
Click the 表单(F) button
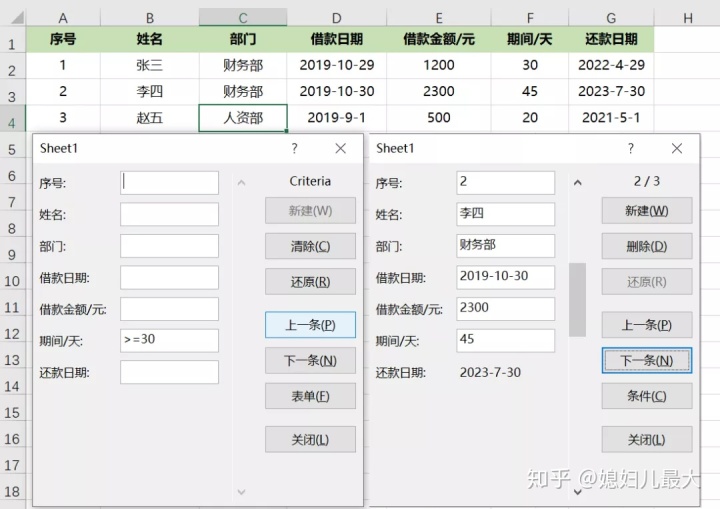(x=310, y=396)
